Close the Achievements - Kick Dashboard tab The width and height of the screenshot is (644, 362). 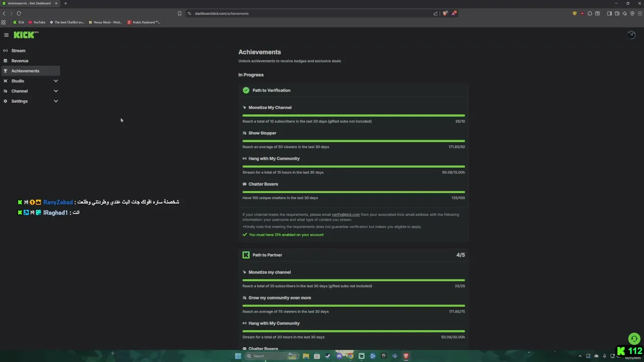click(x=56, y=4)
